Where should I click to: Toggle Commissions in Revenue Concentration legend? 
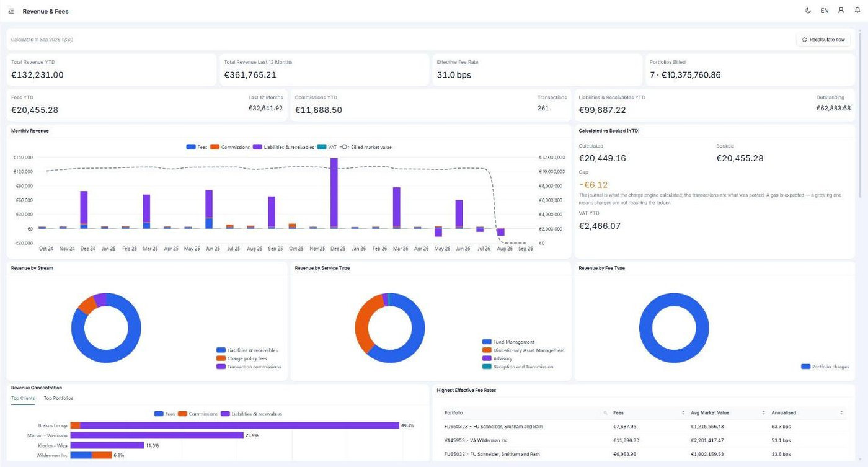[x=198, y=414]
